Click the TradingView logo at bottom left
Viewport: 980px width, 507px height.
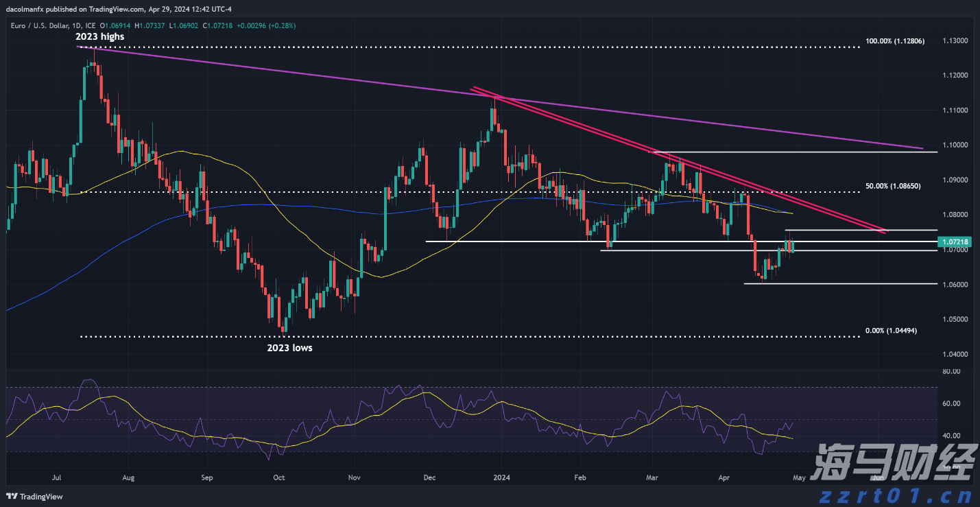(34, 496)
